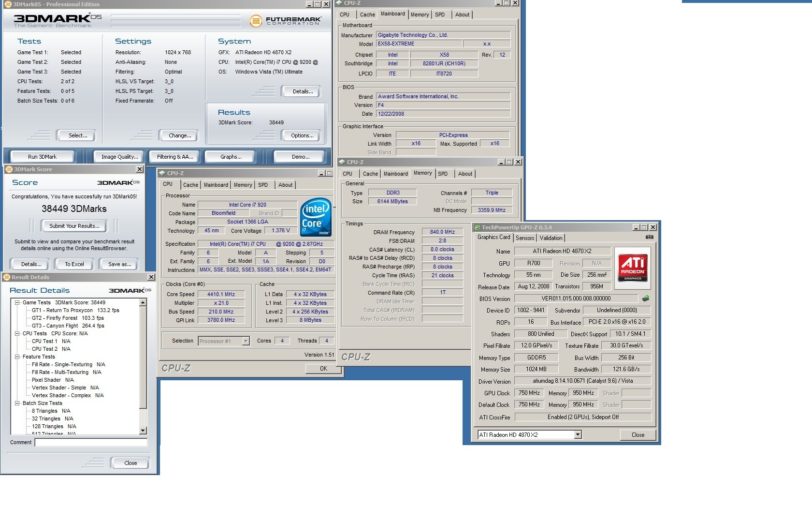This screenshot has height=508, width=812.
Task: Click the CPU-Z Memory window title icon
Action: click(342, 162)
